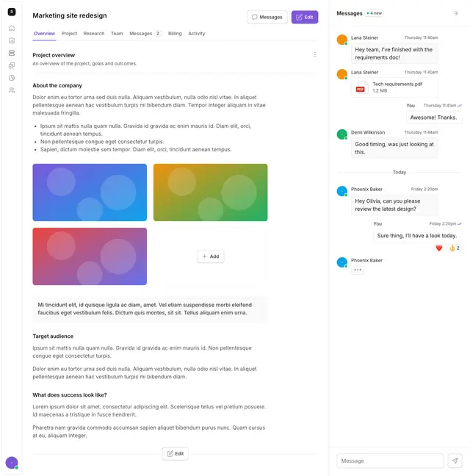
Task: Click the Messages button in the header
Action: tap(267, 17)
